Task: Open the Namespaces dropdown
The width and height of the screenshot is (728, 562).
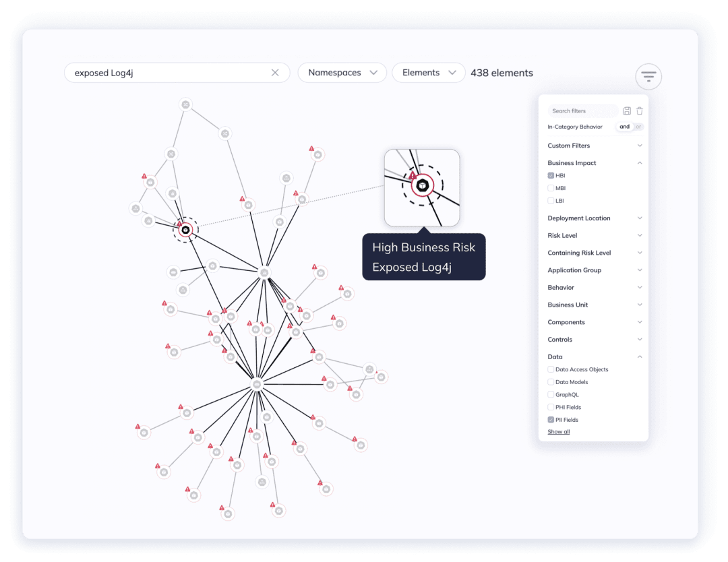Action: [x=342, y=72]
